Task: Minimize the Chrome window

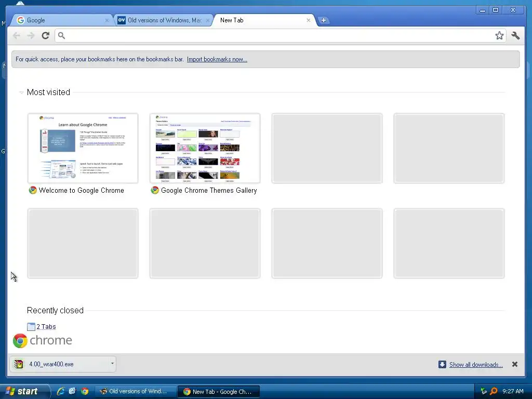Action: tap(482, 10)
